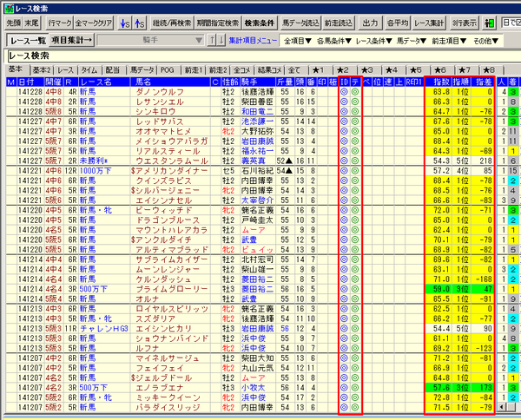Viewport: 521px width, 420px height.
Task: Click ID circle icon for ダノンウルフ row
Action: pos(344,92)
